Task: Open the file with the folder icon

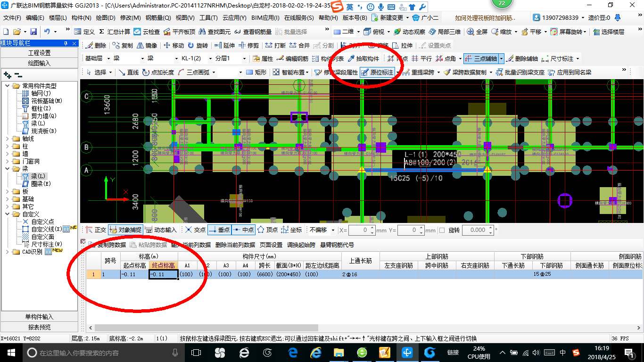Action: (17, 32)
